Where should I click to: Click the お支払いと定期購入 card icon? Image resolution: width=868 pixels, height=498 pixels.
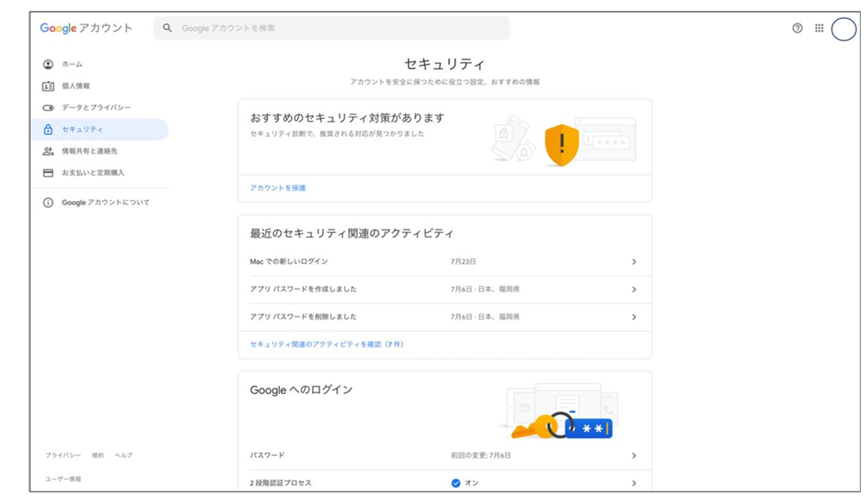point(48,173)
